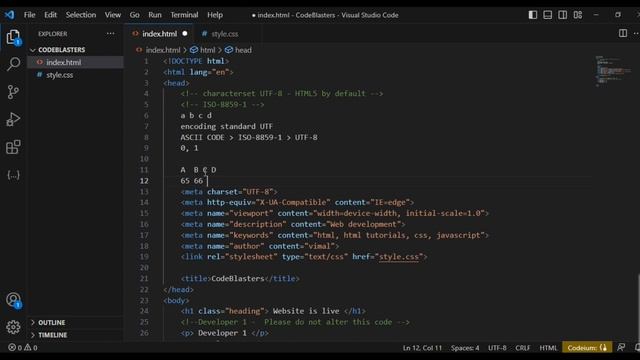Click meta charset="UTF-8" on line 13
Viewport: 640px width, 360px height.
pyautogui.click(x=229, y=191)
